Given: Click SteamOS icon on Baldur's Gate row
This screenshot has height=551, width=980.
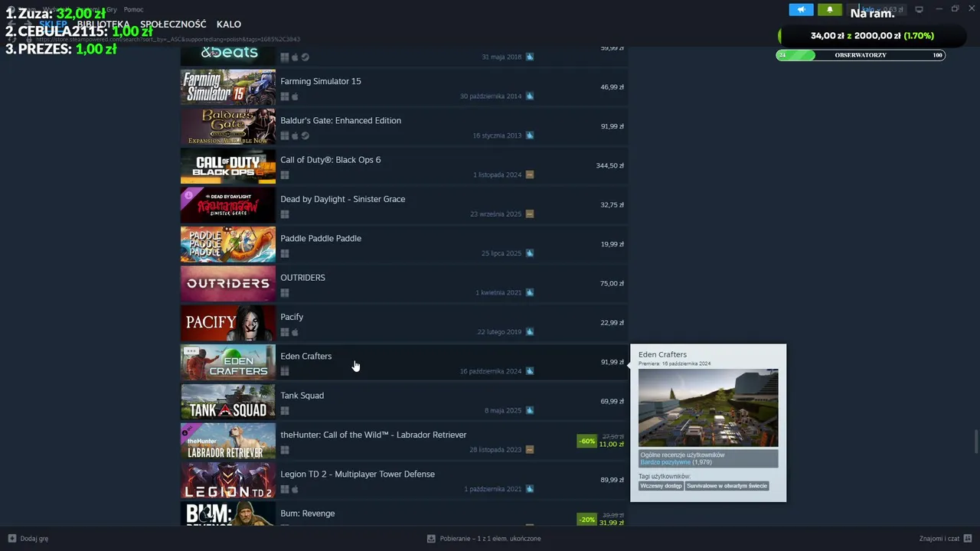Looking at the screenshot, I should coord(305,135).
